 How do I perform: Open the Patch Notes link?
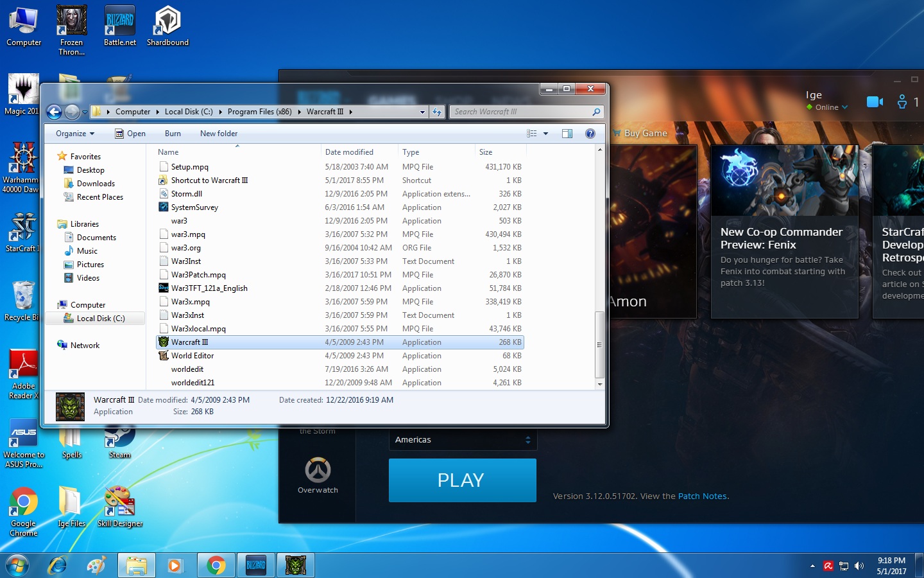tap(702, 496)
